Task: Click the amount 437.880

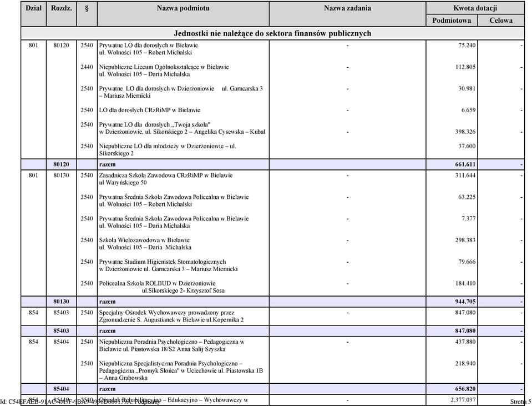Action: 465,342
